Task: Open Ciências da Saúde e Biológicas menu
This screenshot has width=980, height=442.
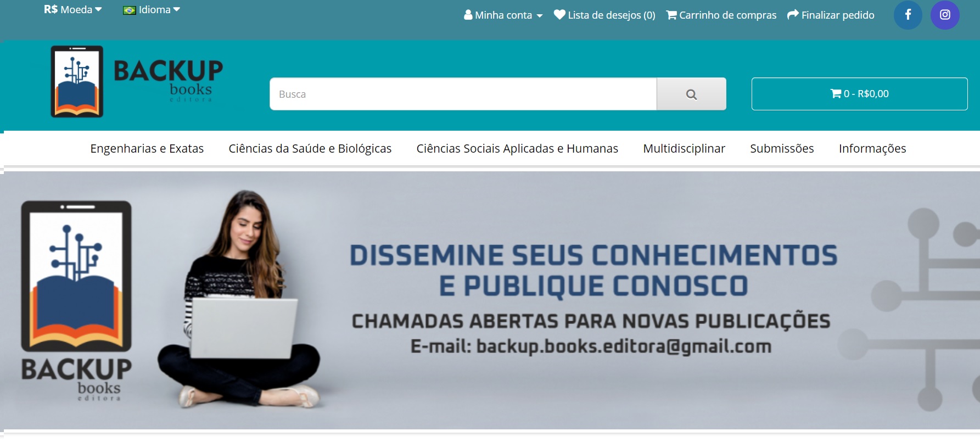Action: [310, 148]
